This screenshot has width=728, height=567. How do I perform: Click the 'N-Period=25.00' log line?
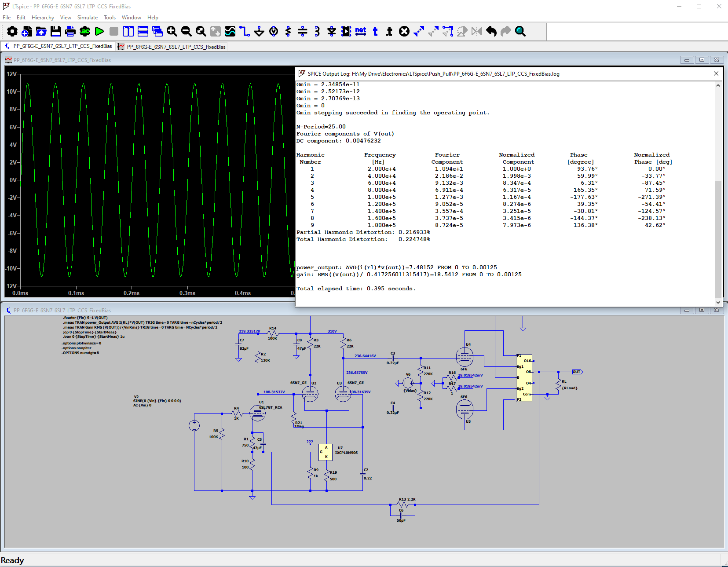coord(321,127)
